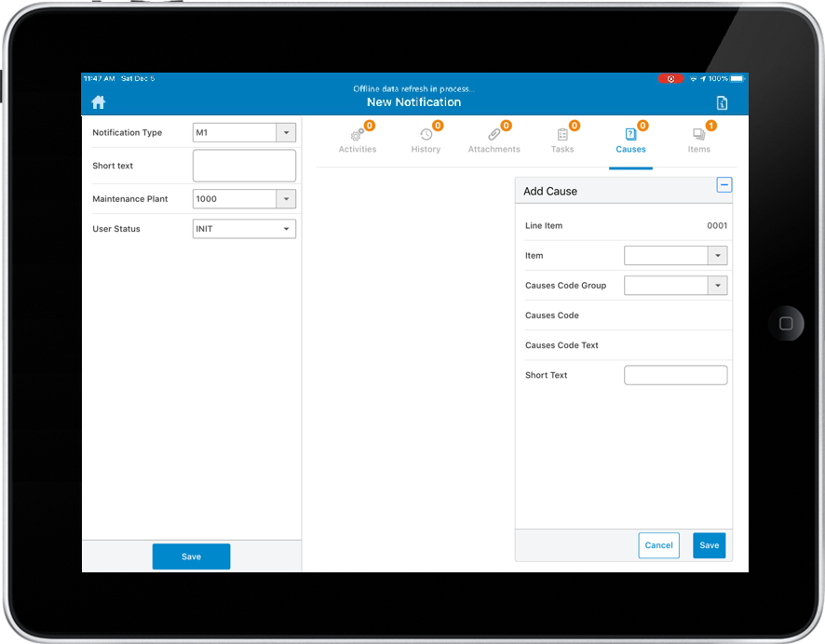Open the document icon in top-right header
825x644 pixels.
coord(722,103)
